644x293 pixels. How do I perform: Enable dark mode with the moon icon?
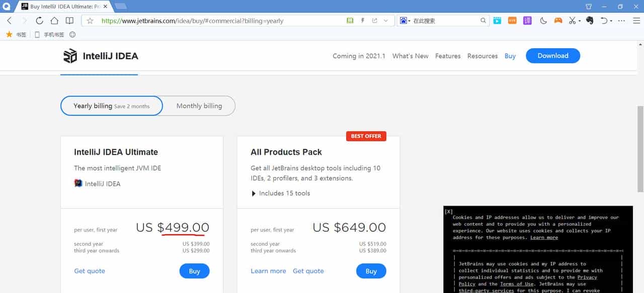(x=543, y=21)
